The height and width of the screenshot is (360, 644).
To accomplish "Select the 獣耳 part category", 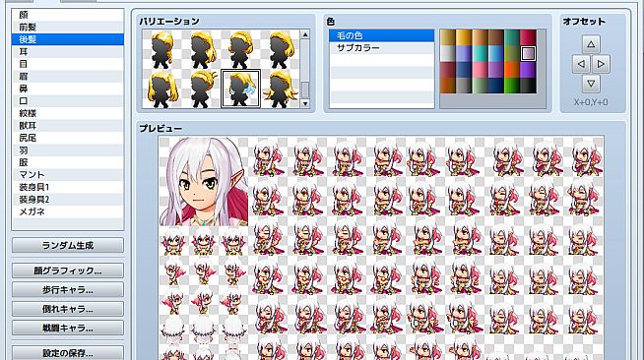I will coord(68,126).
